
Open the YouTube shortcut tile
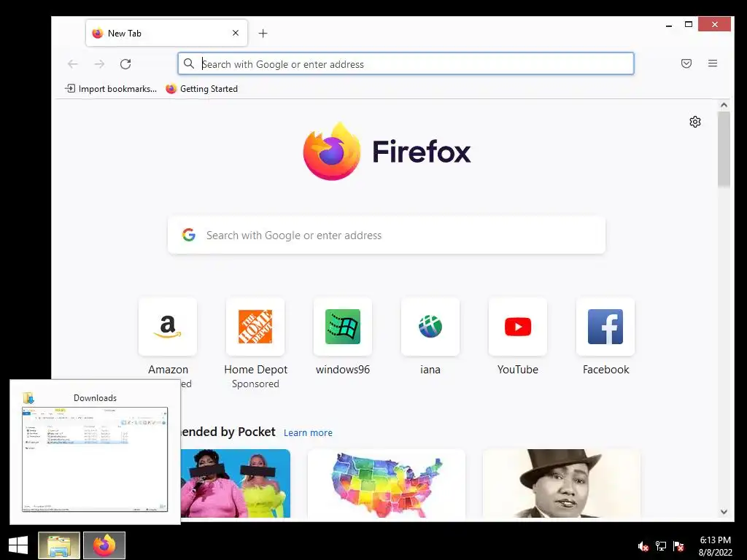click(x=518, y=327)
